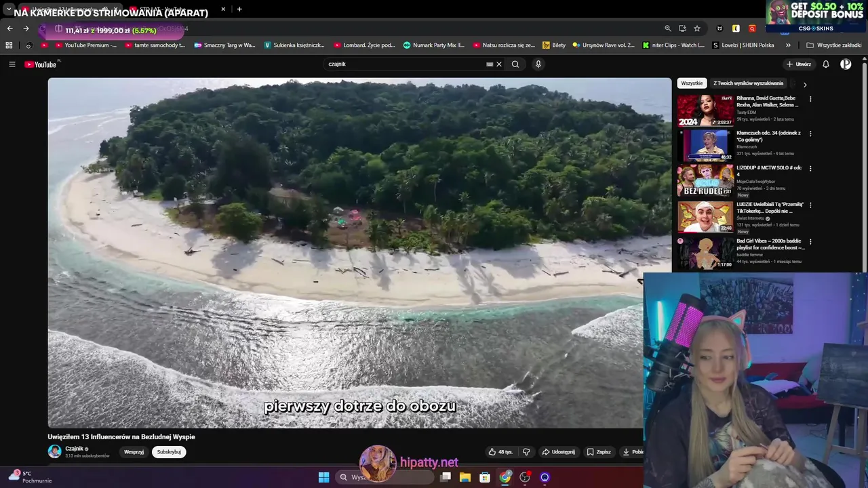Open the tamte samochody bookmark

pos(155,45)
